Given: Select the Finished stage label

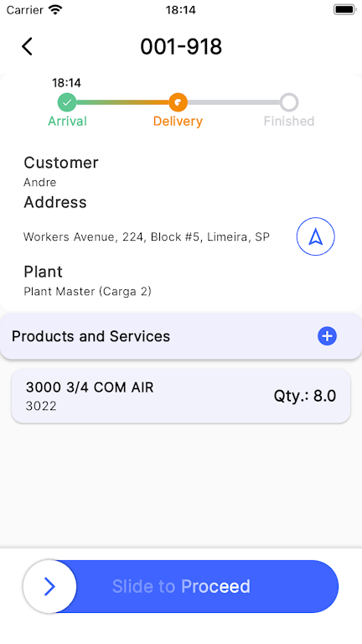Looking at the screenshot, I should [x=289, y=122].
